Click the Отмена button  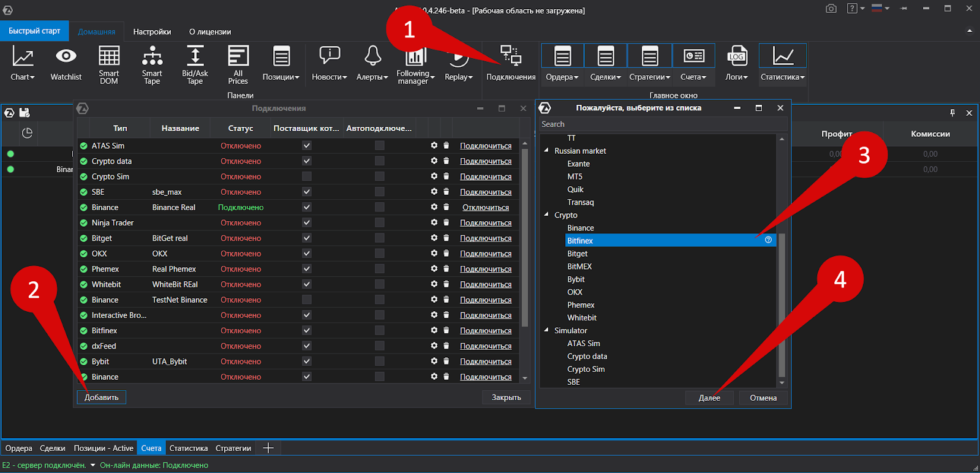pyautogui.click(x=763, y=398)
